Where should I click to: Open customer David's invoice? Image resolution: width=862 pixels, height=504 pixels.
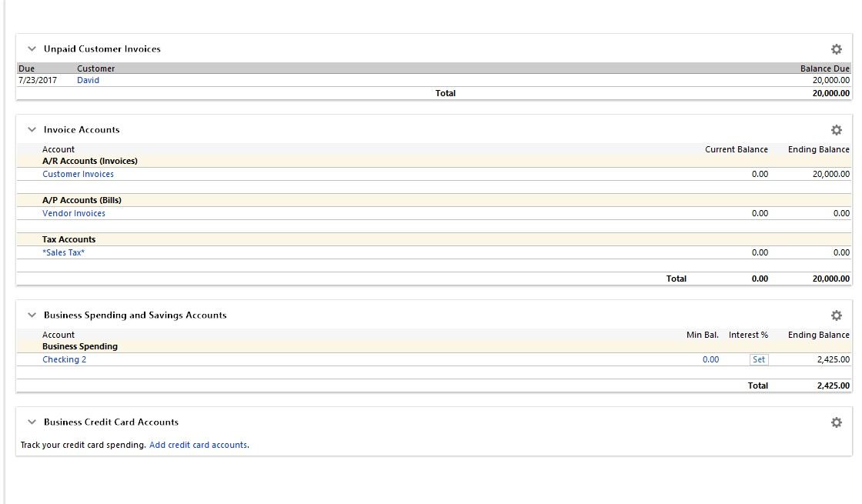click(88, 80)
